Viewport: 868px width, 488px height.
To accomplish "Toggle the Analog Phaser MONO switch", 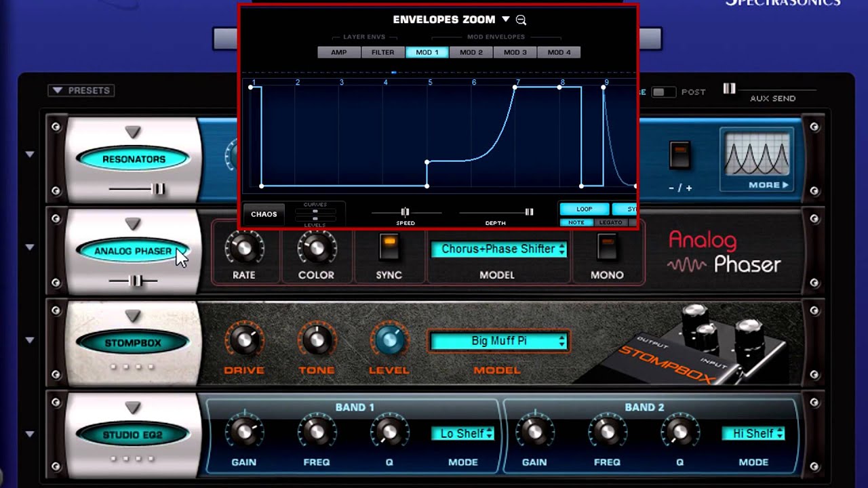I will click(607, 247).
